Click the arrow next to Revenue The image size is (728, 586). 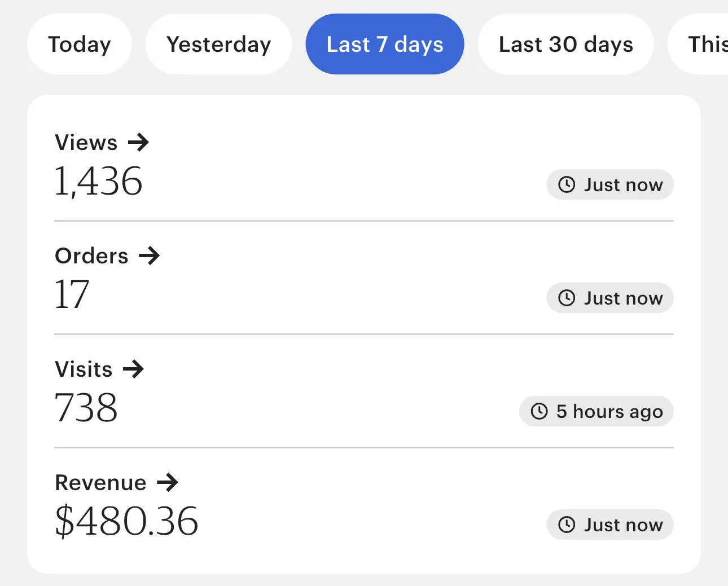coord(167,482)
